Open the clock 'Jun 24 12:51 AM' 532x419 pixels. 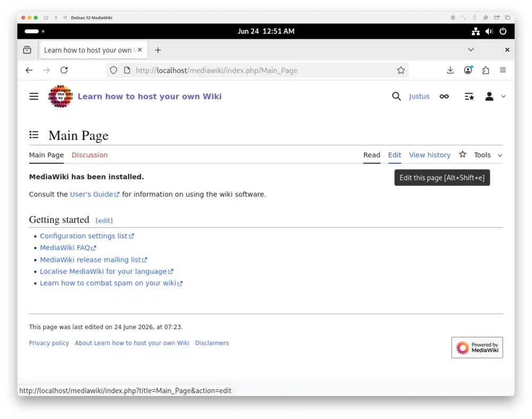[x=266, y=31]
